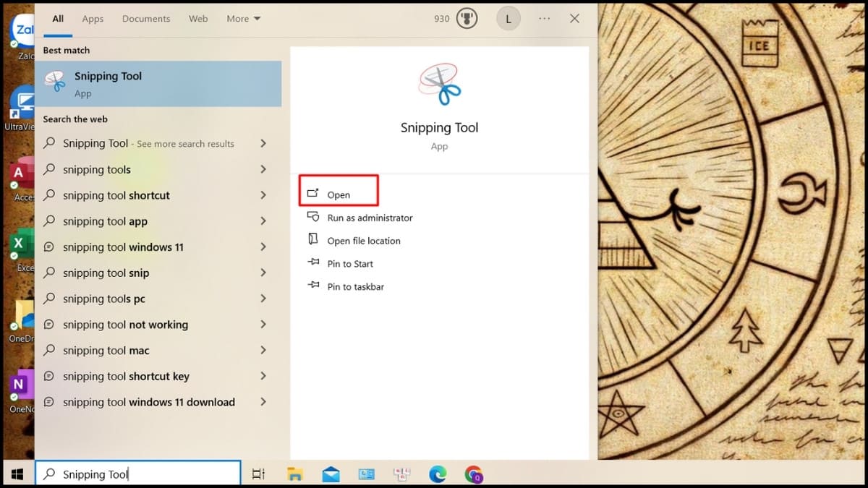The image size is (868, 488).
Task: Open Task View on the taskbar
Action: pyautogui.click(x=258, y=474)
